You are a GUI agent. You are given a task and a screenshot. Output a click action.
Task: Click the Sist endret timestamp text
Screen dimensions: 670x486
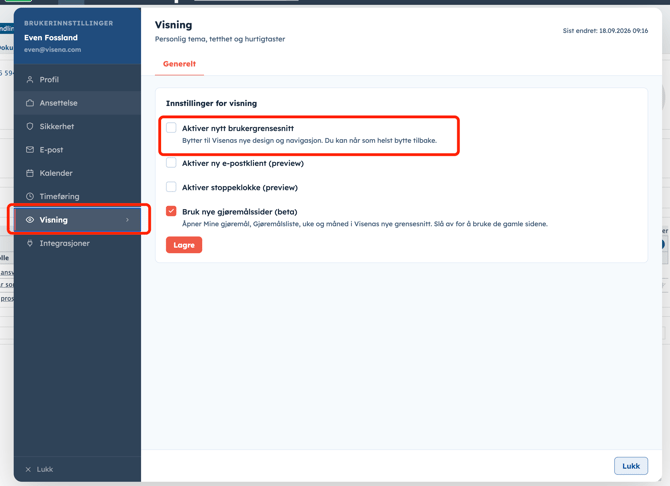605,31
